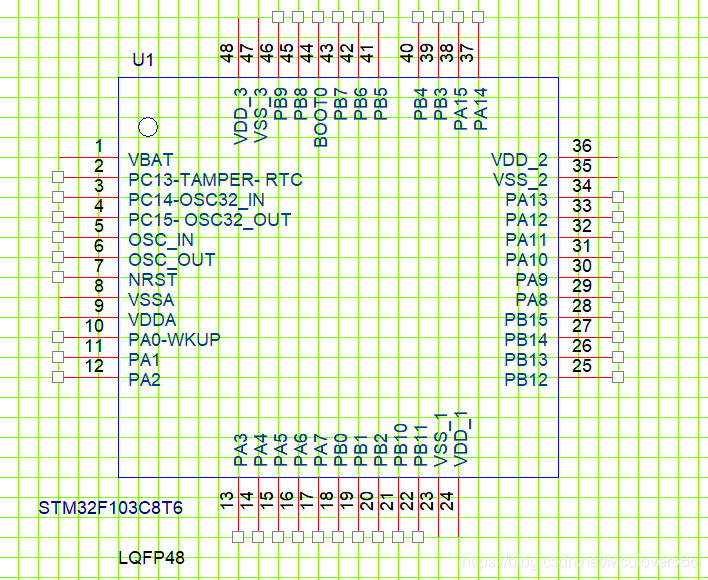708x580 pixels.
Task: Select the square endpoint of pin 13
Action: 237,537
